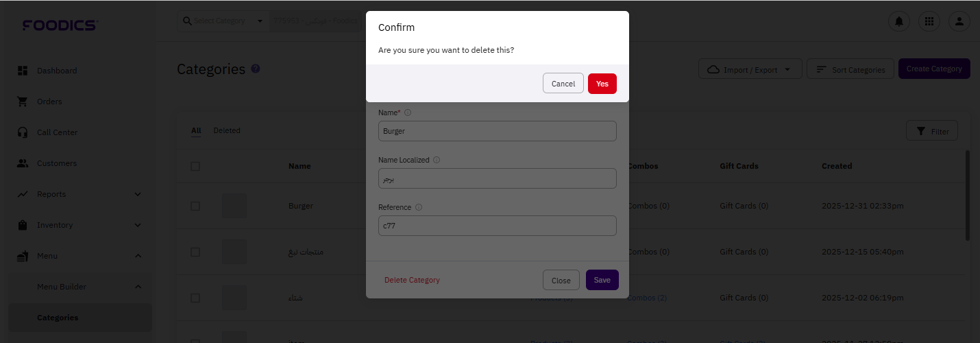Tick the checkbox for the شتاء row
980x343 pixels.
coord(195,298)
